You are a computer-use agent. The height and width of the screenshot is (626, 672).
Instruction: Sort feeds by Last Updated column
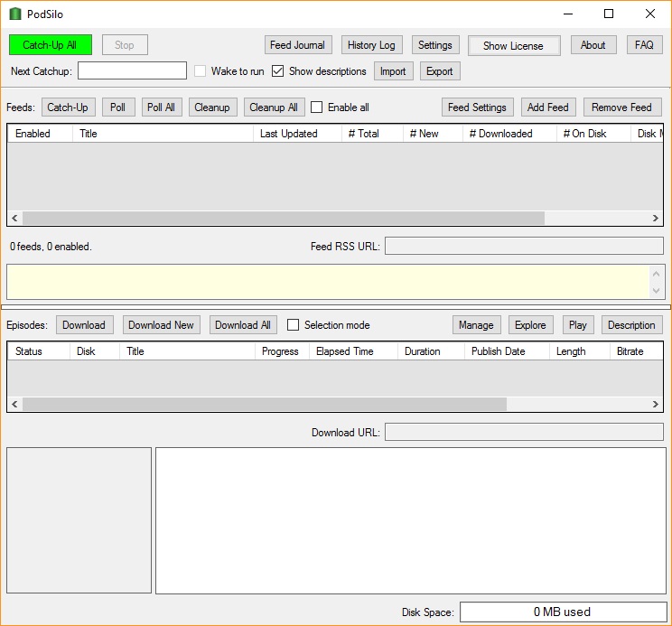click(x=297, y=134)
